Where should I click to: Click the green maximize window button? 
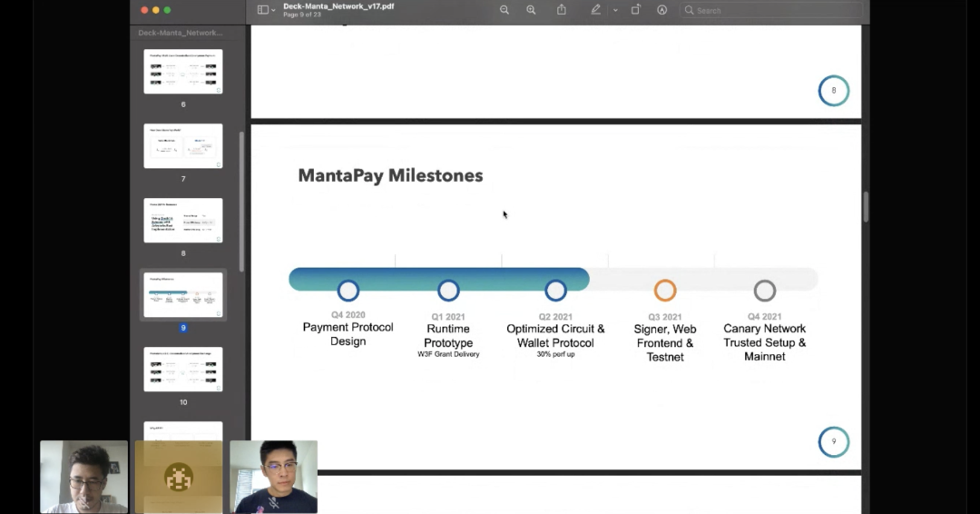click(x=167, y=10)
